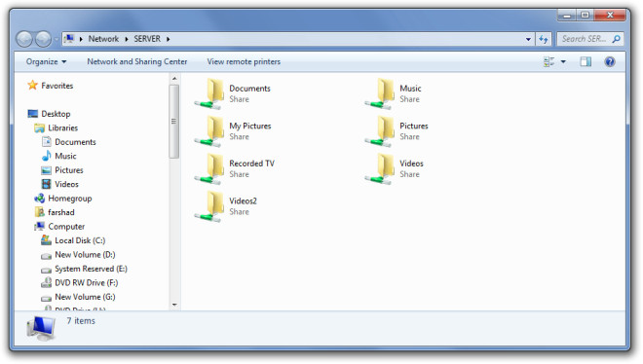Screen dimensions: 643x364
Task: Click Network in the address breadcrumb
Action: (103, 39)
